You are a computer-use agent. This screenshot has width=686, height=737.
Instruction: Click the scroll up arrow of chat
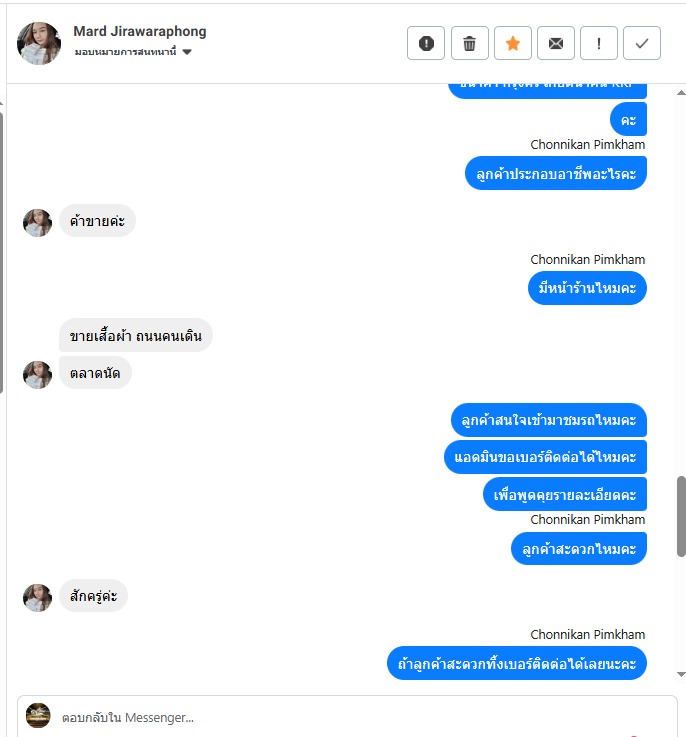coord(681,93)
